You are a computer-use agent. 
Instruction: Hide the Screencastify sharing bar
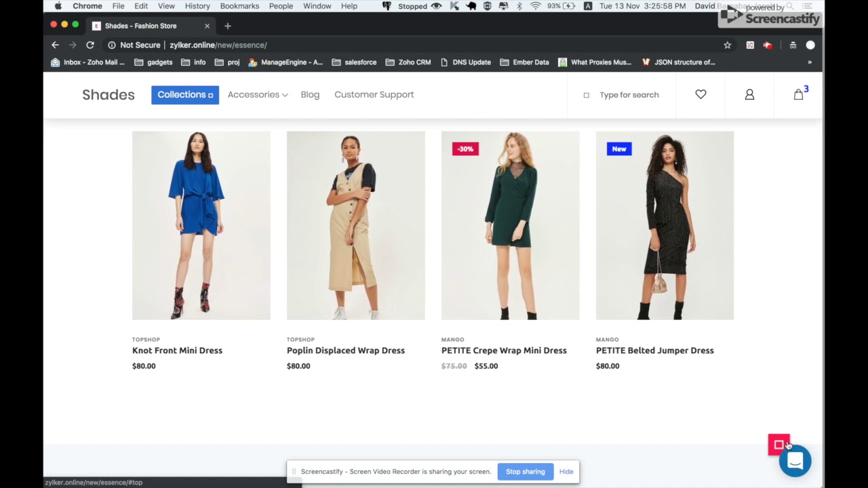(566, 472)
